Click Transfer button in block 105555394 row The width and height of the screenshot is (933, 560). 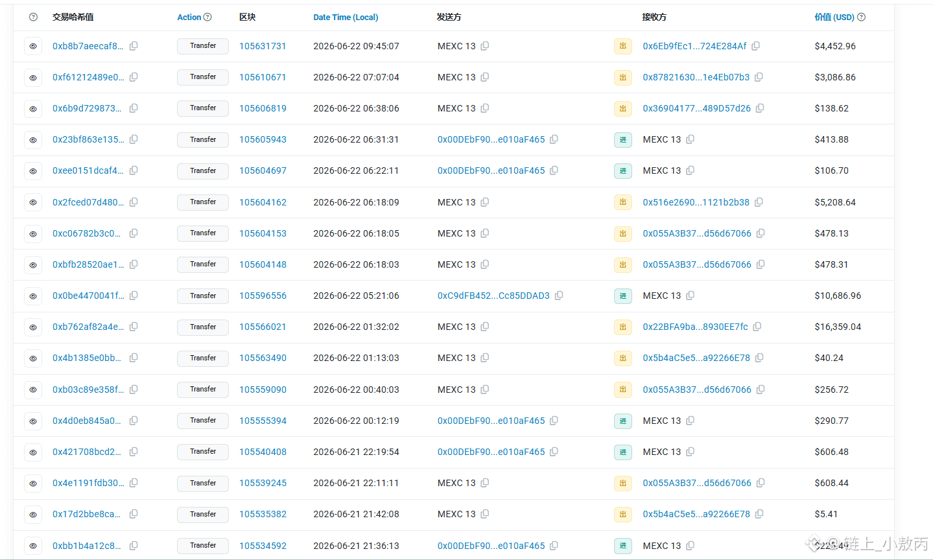coord(203,421)
